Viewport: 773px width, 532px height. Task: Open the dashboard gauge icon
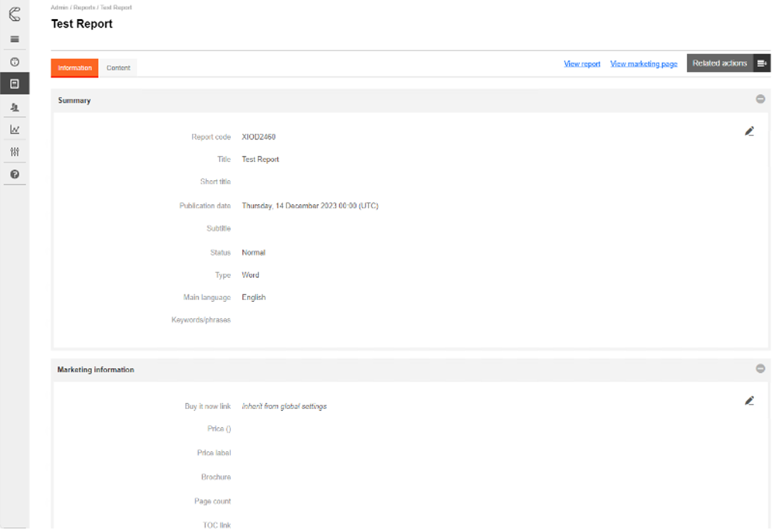14,62
